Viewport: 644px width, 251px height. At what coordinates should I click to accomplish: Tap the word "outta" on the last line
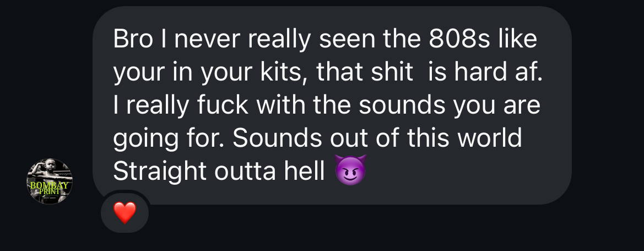pos(245,172)
